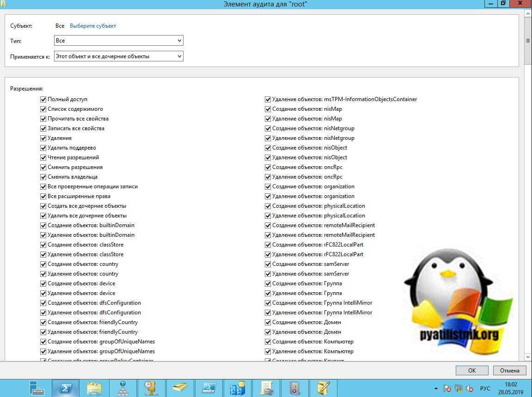Click the clock and user taskbar icon
Image resolution: width=532 pixels, height=397 pixels.
coord(151,387)
